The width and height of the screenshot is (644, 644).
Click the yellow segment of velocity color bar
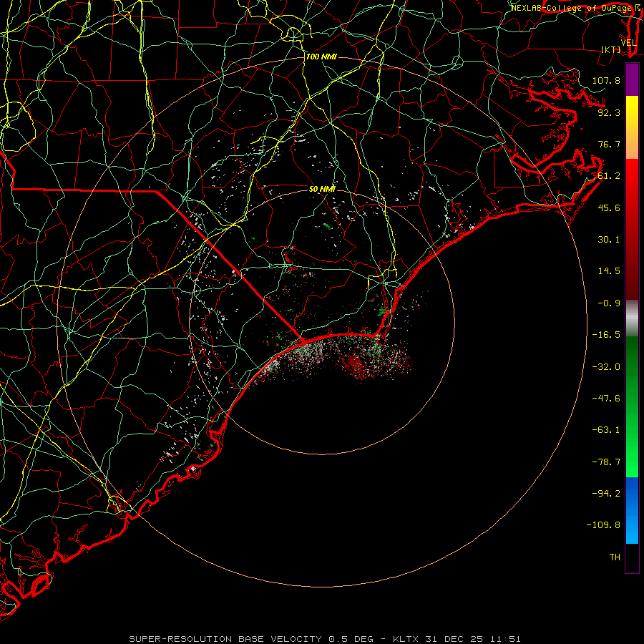pos(632,127)
